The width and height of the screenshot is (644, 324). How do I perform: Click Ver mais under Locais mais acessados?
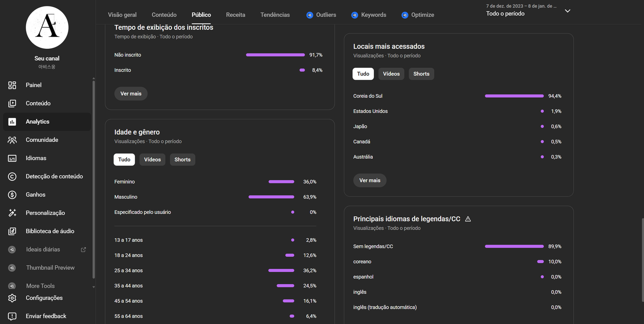click(369, 180)
